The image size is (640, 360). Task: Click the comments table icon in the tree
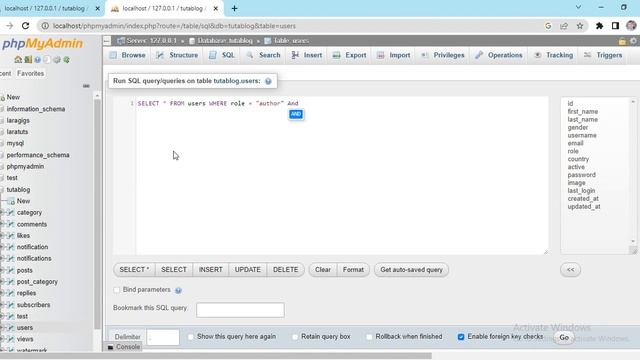point(11,224)
